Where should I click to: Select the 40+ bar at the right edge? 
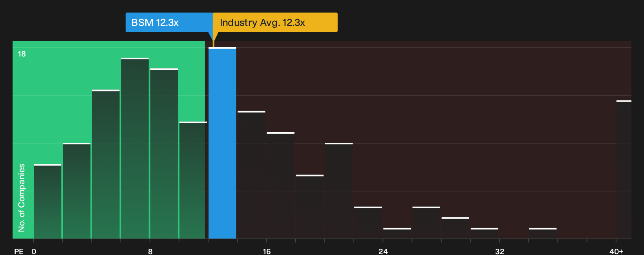[x=624, y=170]
